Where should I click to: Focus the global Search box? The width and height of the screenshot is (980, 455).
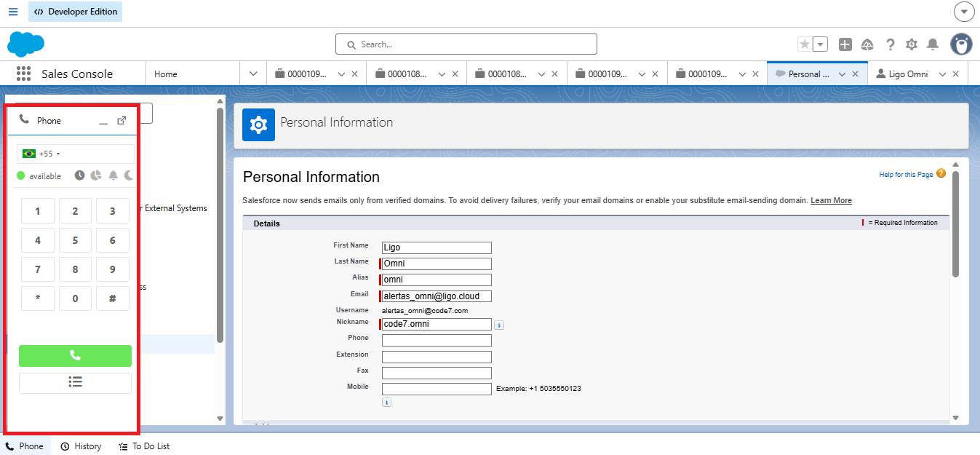[466, 44]
